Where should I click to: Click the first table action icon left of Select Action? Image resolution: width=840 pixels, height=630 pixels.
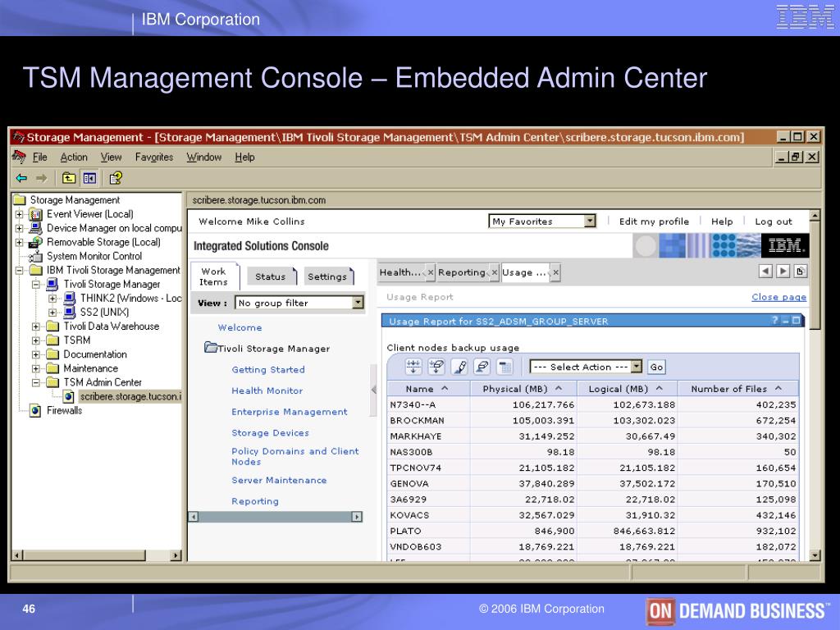tap(413, 367)
